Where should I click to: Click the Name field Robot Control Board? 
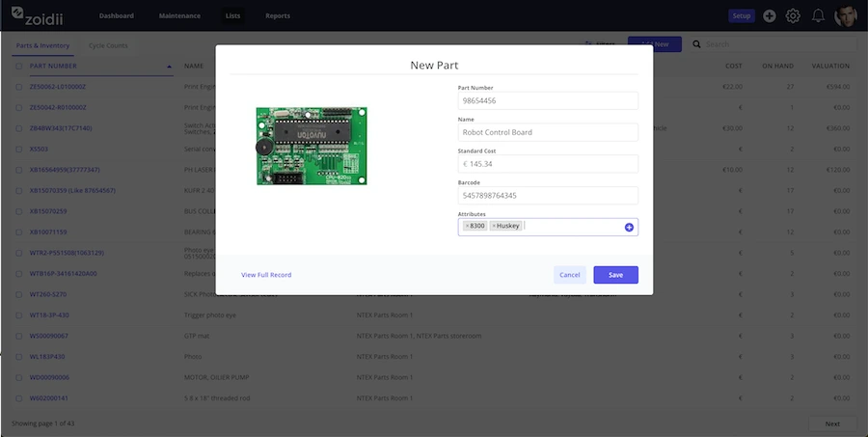[548, 132]
